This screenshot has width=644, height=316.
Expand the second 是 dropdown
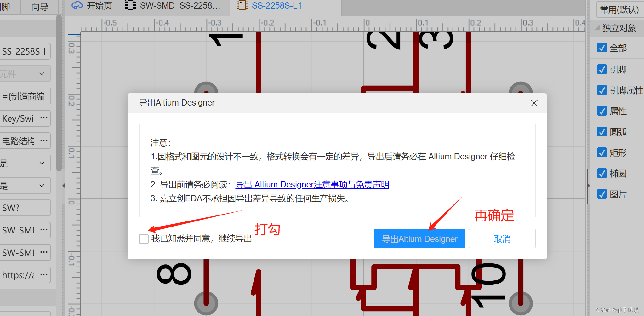[25, 186]
